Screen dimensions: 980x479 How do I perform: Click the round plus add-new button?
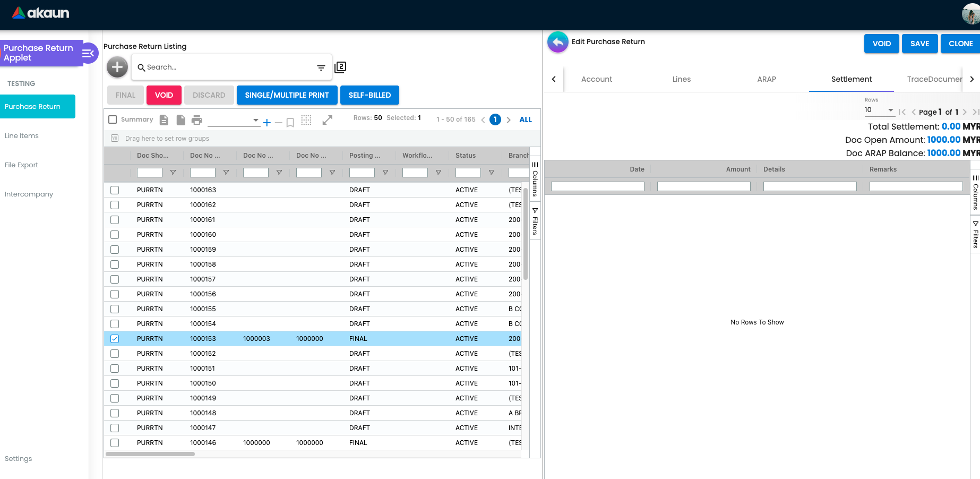pyautogui.click(x=117, y=67)
